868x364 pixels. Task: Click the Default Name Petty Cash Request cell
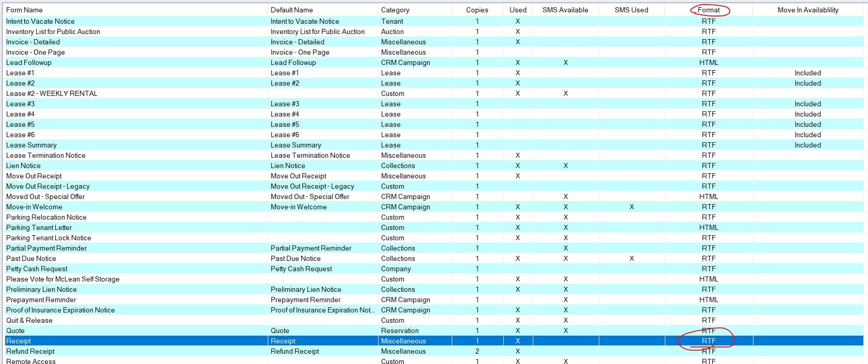(301, 269)
